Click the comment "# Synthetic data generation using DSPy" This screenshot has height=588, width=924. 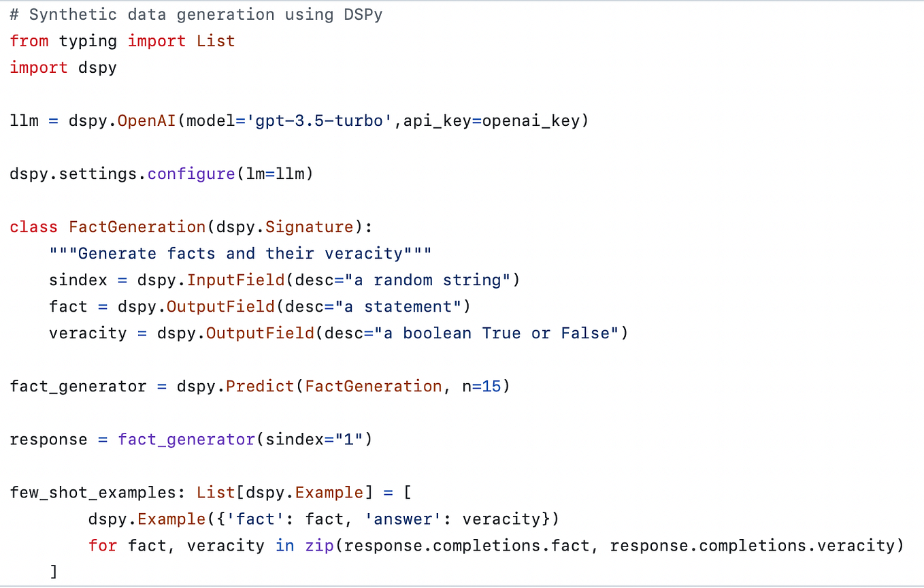pyautogui.click(x=196, y=14)
